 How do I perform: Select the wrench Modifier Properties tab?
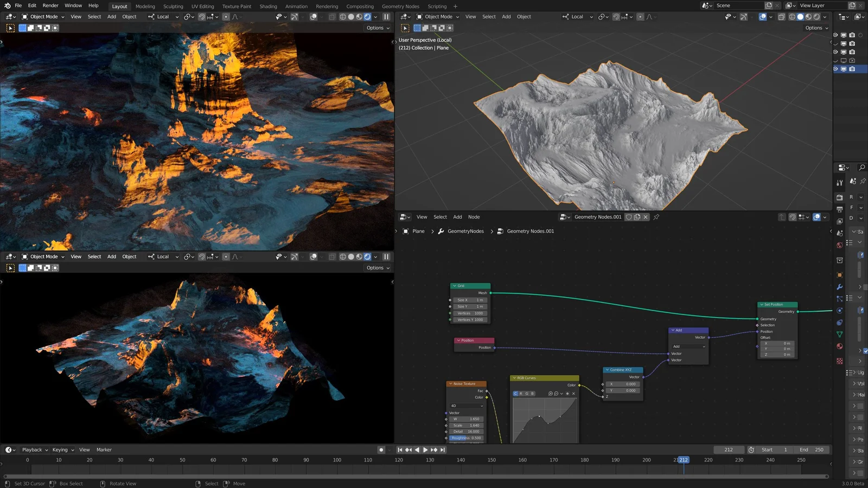(x=839, y=286)
